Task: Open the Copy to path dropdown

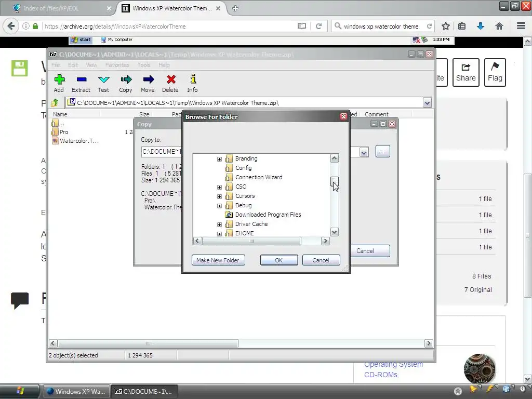Action: tap(364, 152)
